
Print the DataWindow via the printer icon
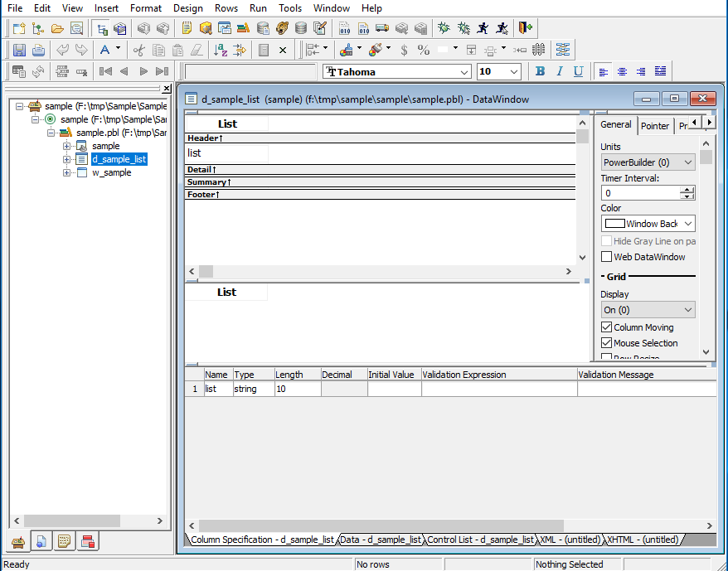point(38,49)
